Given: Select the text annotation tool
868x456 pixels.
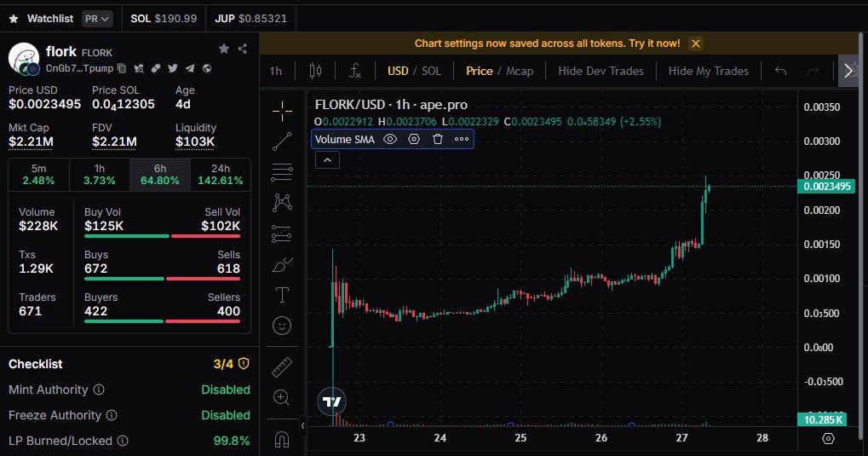Looking at the screenshot, I should click(x=282, y=295).
